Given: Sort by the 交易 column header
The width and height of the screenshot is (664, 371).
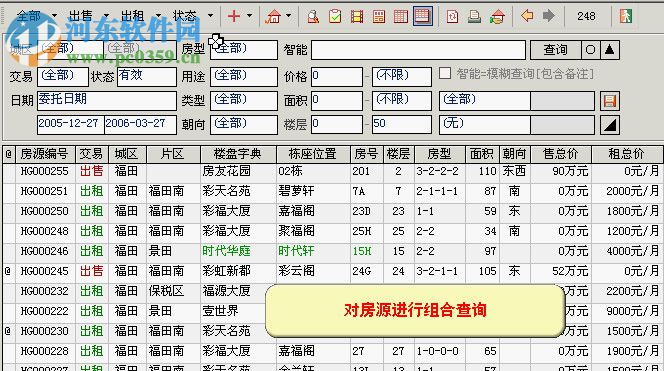Looking at the screenshot, I should point(92,154).
